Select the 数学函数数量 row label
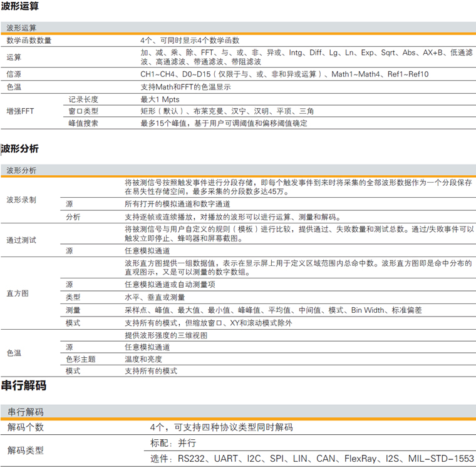Viewport: 476px width, 468px height. (29, 40)
